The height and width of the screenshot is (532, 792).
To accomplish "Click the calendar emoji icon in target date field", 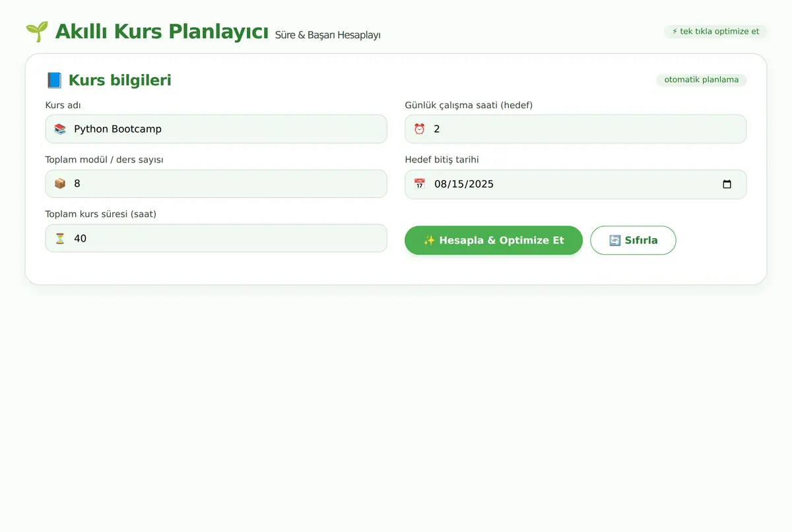I will click(419, 184).
